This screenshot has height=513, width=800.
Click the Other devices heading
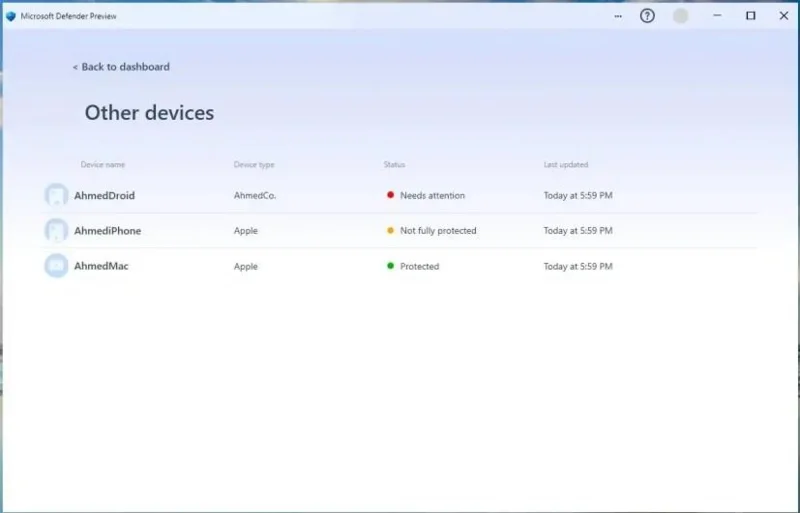tap(149, 113)
